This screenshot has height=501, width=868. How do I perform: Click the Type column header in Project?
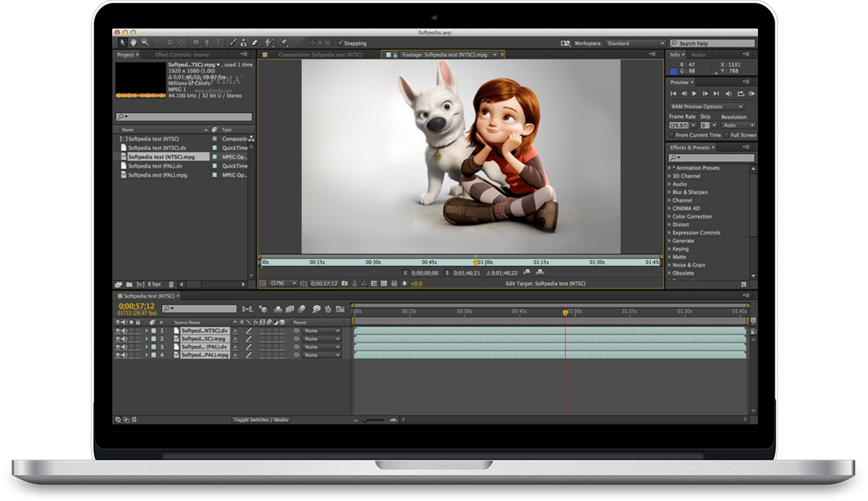click(x=227, y=129)
